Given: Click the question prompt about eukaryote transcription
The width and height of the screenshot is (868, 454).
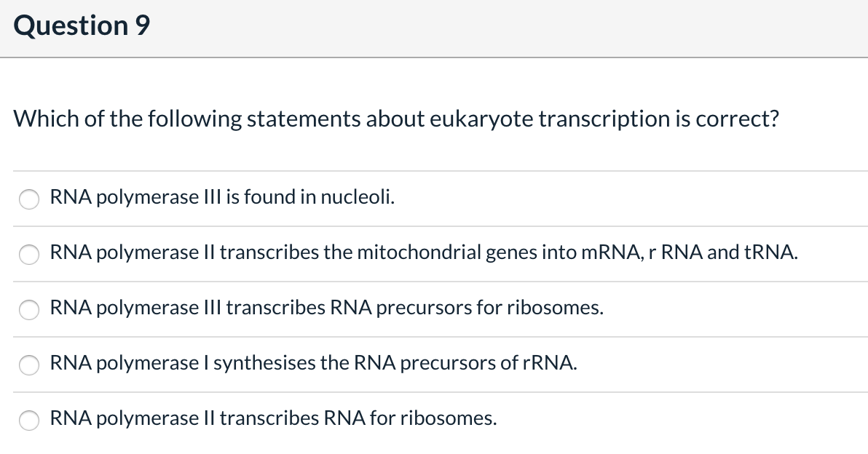Looking at the screenshot, I should (396, 119).
